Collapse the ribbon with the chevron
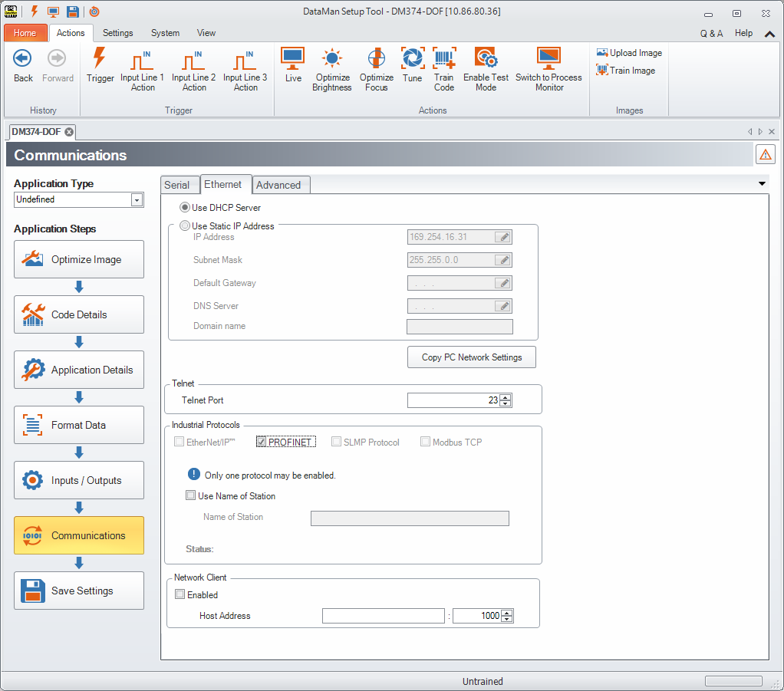 [x=769, y=34]
